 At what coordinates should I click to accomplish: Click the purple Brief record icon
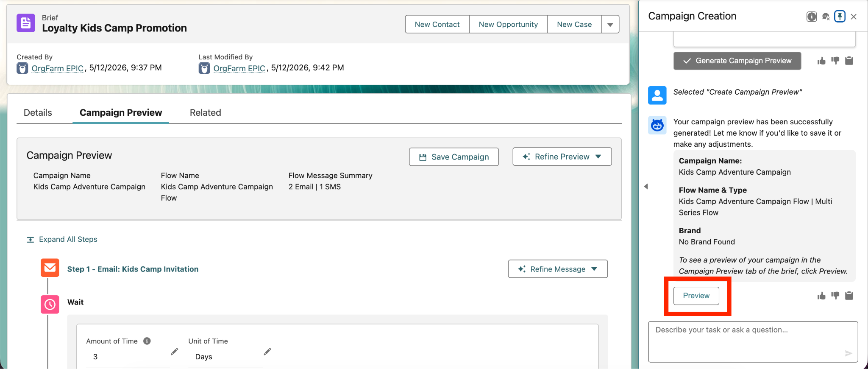tap(26, 23)
